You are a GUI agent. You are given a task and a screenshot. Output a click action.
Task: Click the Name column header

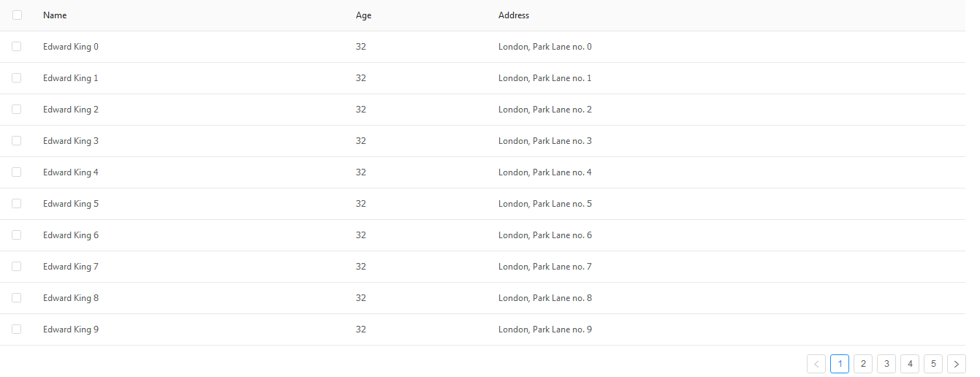pyautogui.click(x=55, y=15)
